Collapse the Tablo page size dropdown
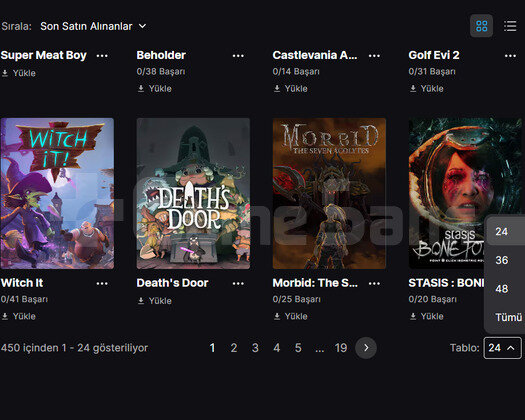525x420 pixels. (502, 348)
